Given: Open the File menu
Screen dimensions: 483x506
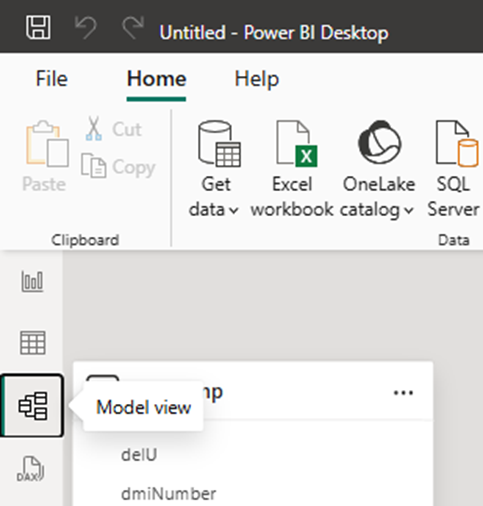Looking at the screenshot, I should click(x=52, y=79).
